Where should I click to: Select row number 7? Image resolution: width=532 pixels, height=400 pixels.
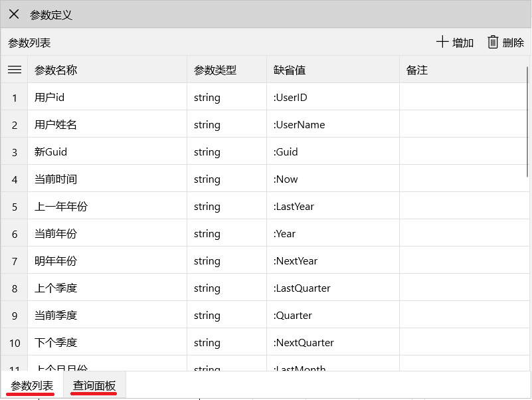tap(14, 260)
